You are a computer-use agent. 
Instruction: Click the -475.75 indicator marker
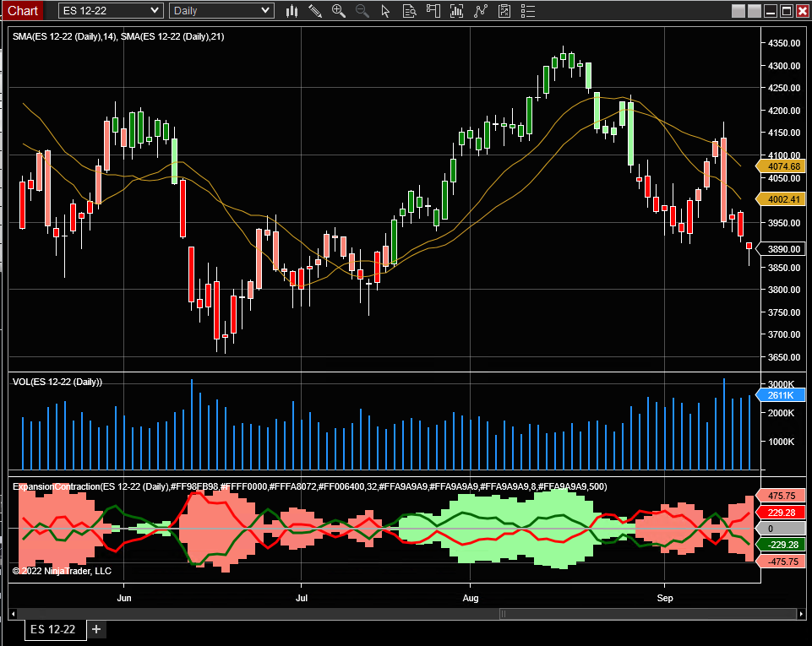point(781,562)
